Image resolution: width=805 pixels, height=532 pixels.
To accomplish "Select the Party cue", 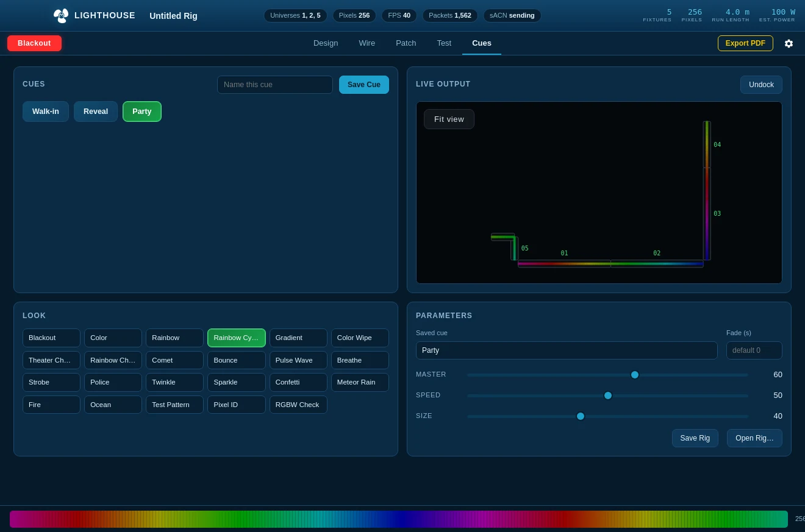I will [x=142, y=112].
